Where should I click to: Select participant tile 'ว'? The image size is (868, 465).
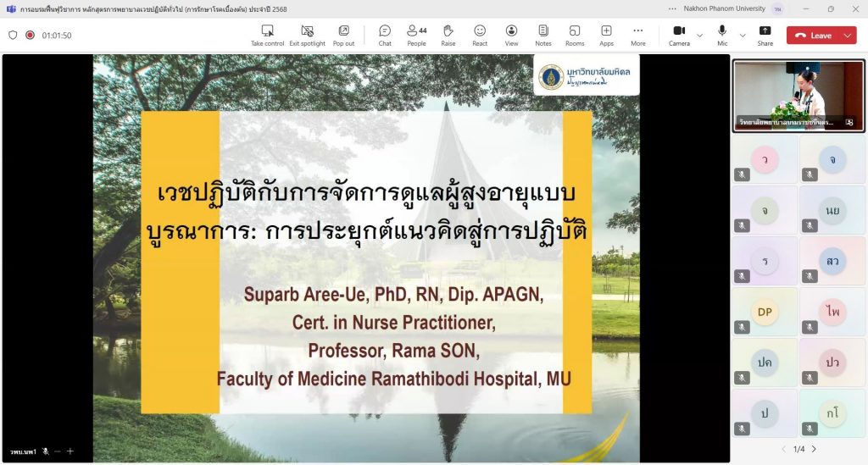(765, 160)
